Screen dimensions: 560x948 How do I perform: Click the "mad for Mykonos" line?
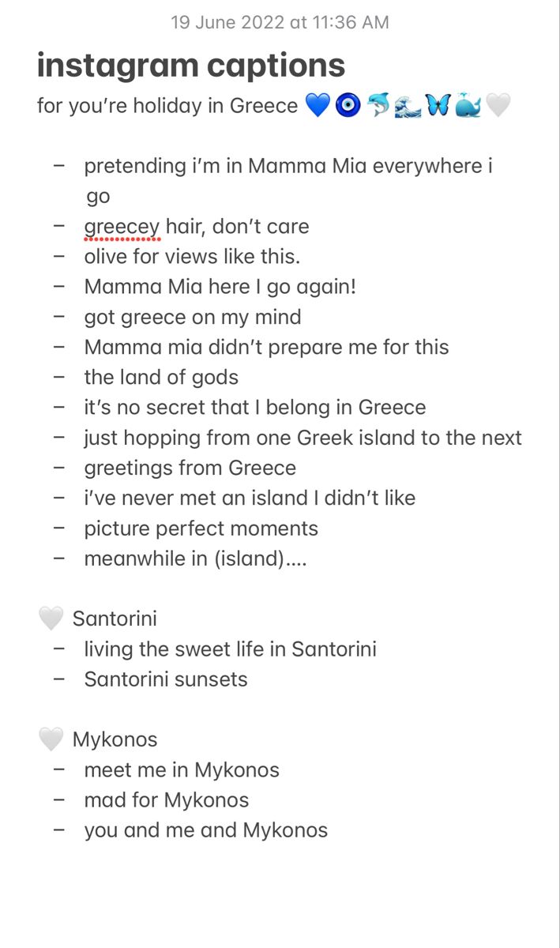pyautogui.click(x=166, y=800)
